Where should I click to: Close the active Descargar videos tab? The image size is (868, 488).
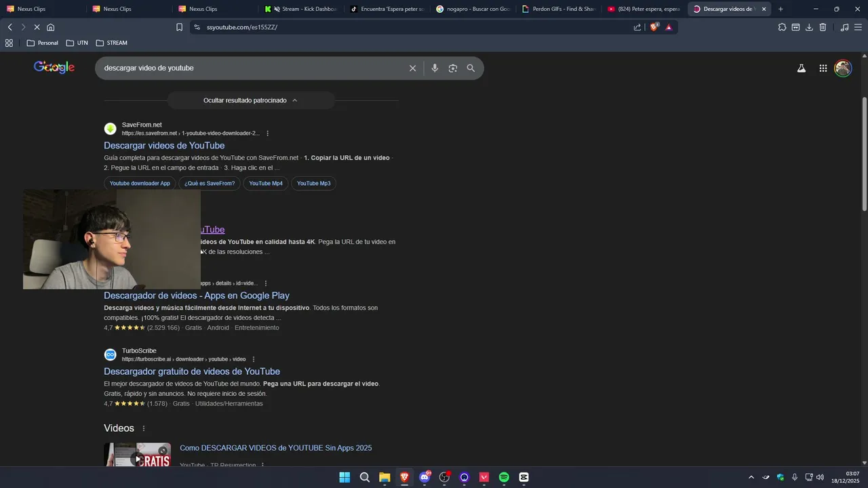[x=764, y=9]
